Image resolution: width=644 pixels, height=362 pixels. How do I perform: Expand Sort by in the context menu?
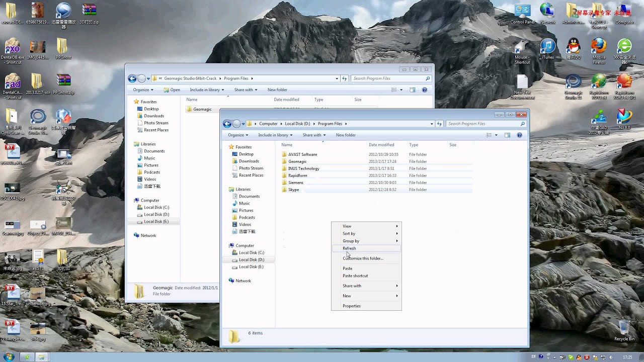[x=366, y=233]
